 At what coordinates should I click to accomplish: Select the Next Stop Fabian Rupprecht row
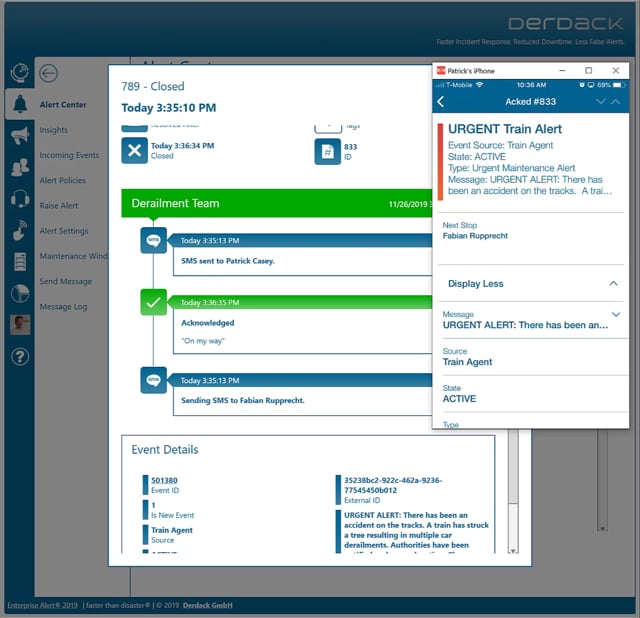click(531, 239)
